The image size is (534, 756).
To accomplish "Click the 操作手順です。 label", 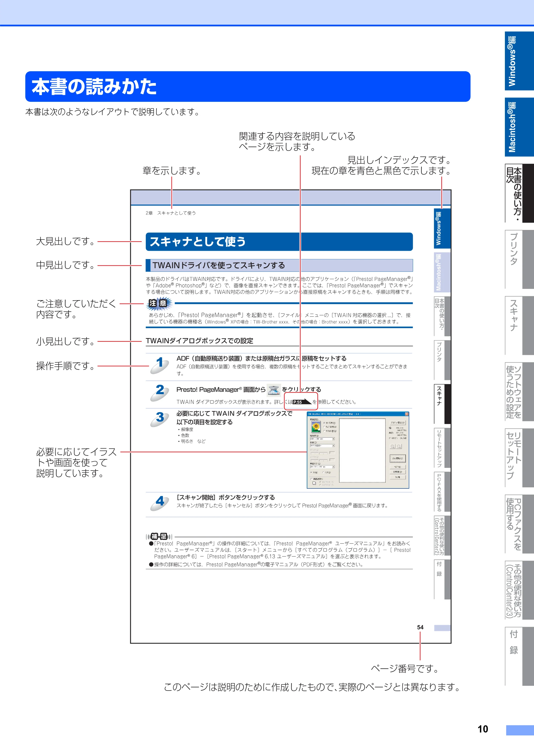I will tap(65, 366).
